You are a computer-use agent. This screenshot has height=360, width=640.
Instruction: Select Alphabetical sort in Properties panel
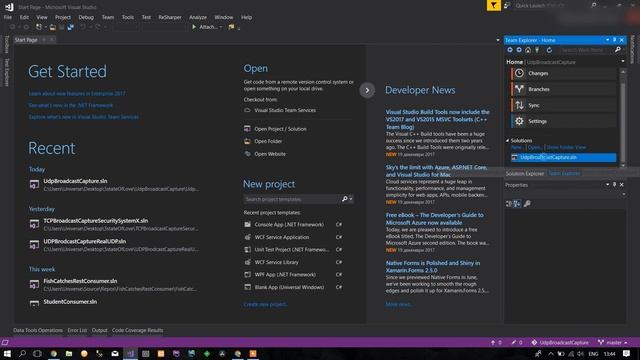517,204
